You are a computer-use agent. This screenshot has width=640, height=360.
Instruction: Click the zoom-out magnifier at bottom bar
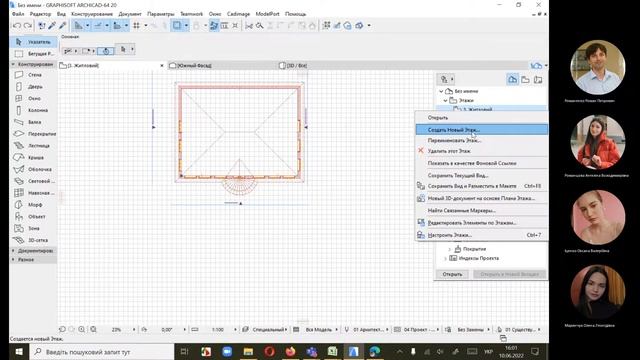pyautogui.click(x=93, y=329)
